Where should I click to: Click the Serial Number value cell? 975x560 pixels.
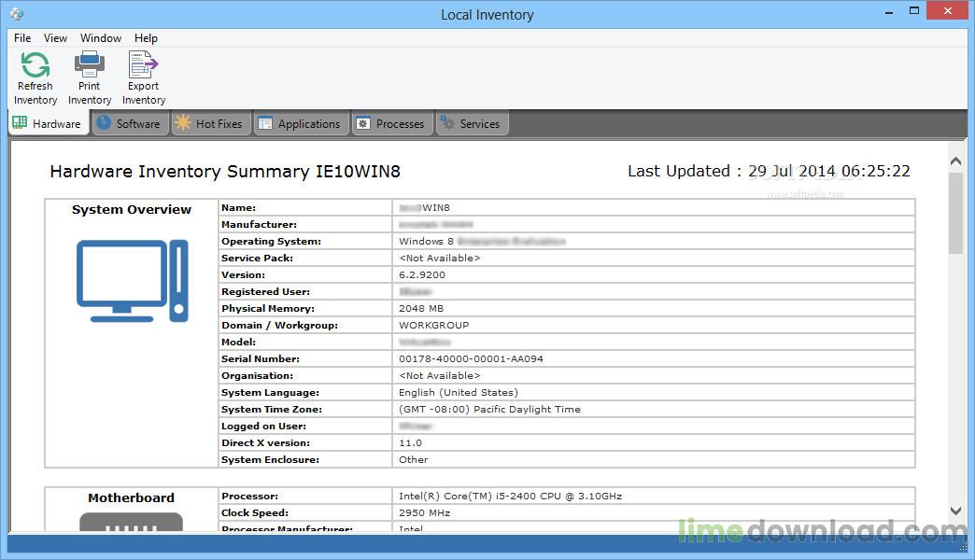click(654, 358)
